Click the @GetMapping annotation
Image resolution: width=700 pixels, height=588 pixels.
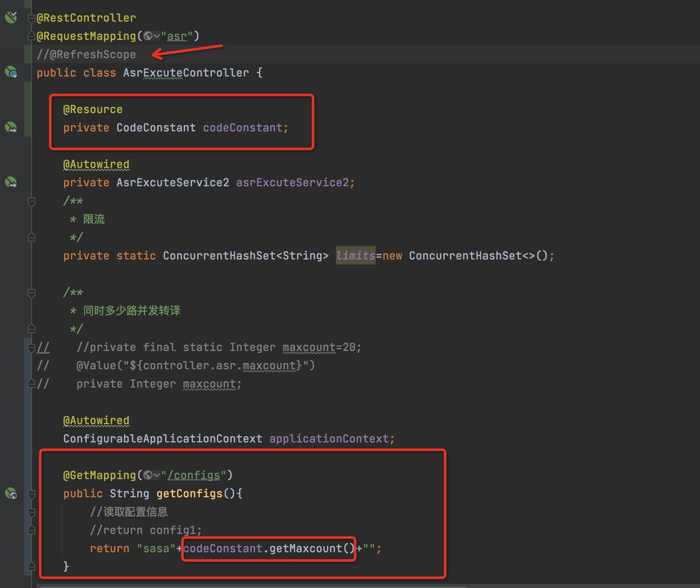[x=99, y=475]
